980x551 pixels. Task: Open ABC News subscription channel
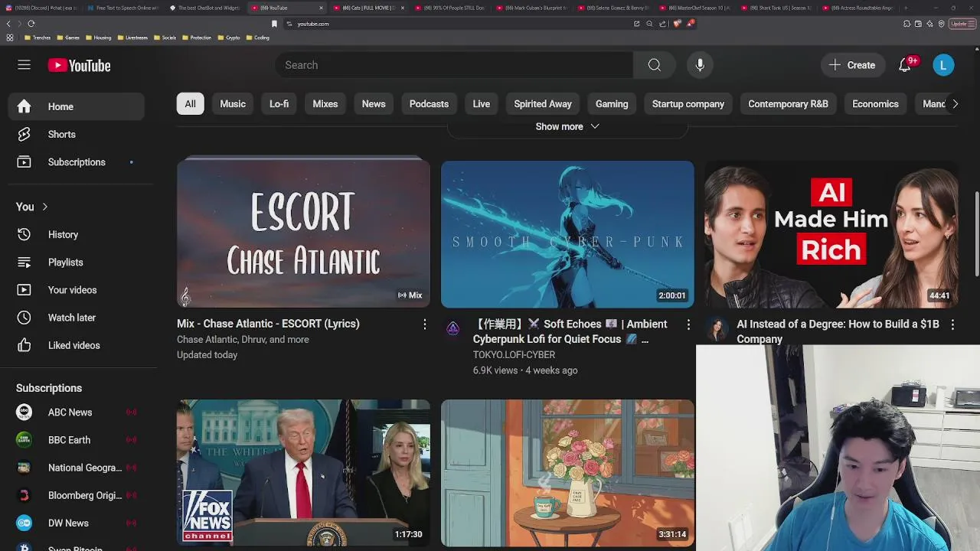click(x=76, y=412)
